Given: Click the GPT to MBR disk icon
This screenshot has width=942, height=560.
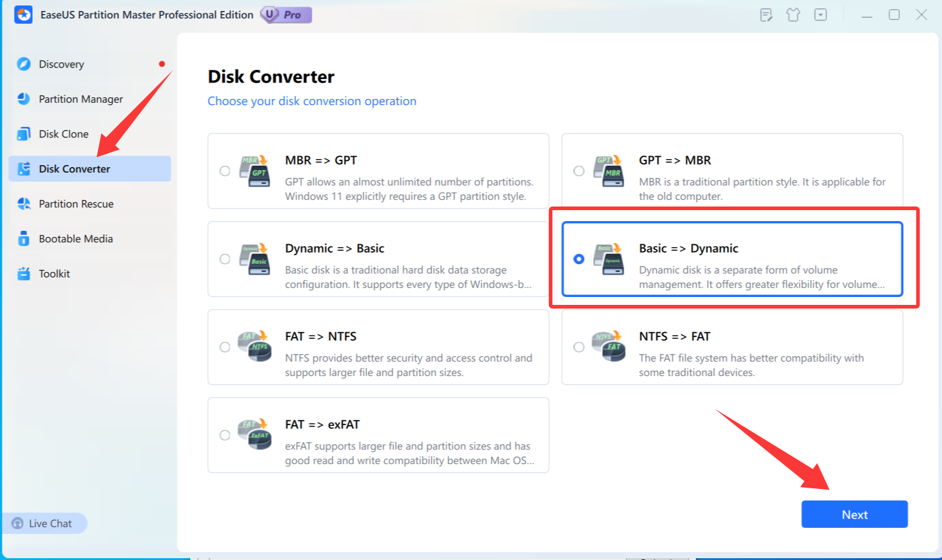Looking at the screenshot, I should [609, 171].
